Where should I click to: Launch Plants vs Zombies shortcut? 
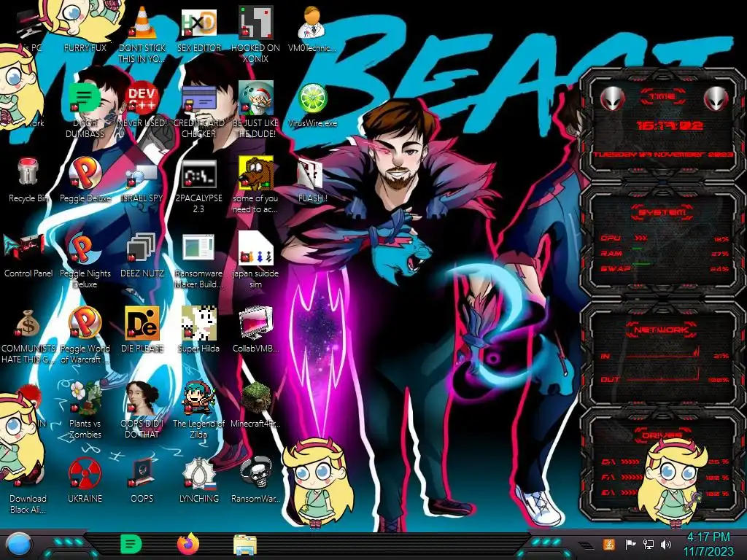[x=85, y=398]
